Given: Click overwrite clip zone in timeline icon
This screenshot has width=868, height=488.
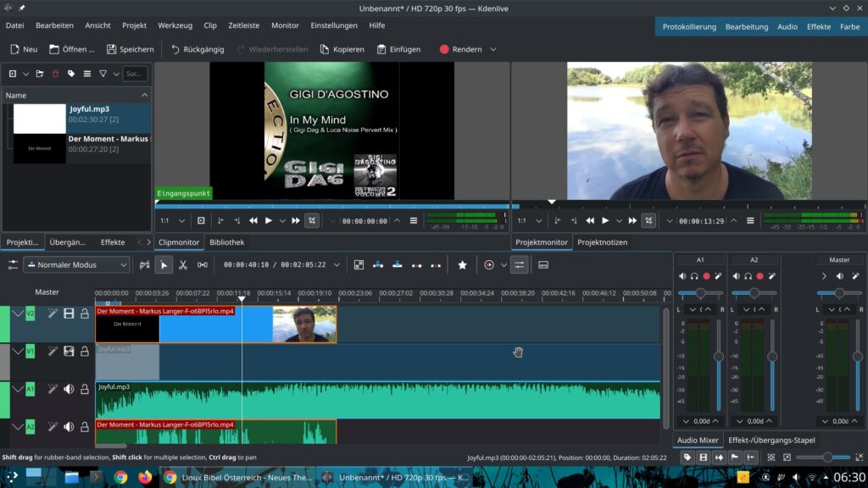Looking at the screenshot, I should [x=398, y=265].
